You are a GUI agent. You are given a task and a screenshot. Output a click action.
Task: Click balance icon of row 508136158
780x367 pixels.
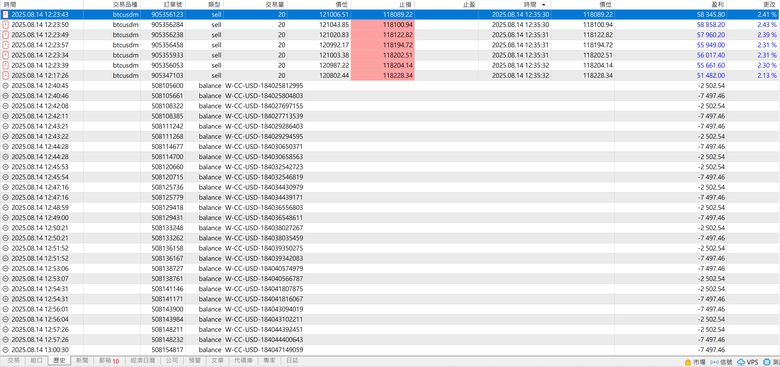[5, 248]
